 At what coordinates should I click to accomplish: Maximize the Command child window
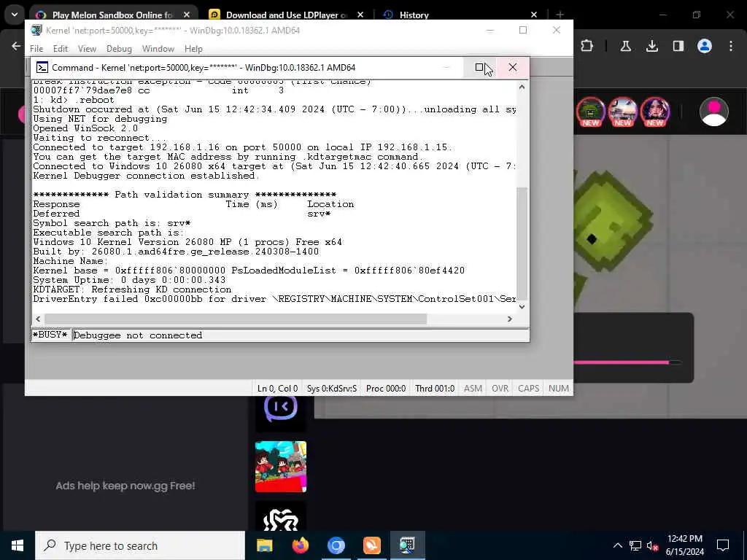pyautogui.click(x=480, y=68)
